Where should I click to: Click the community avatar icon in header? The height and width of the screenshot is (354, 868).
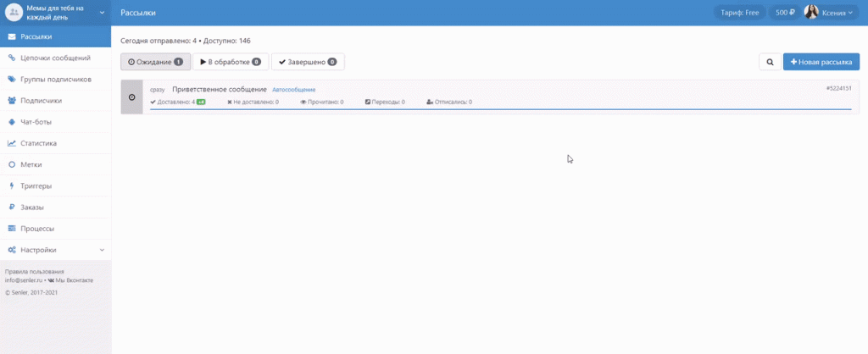14,13
